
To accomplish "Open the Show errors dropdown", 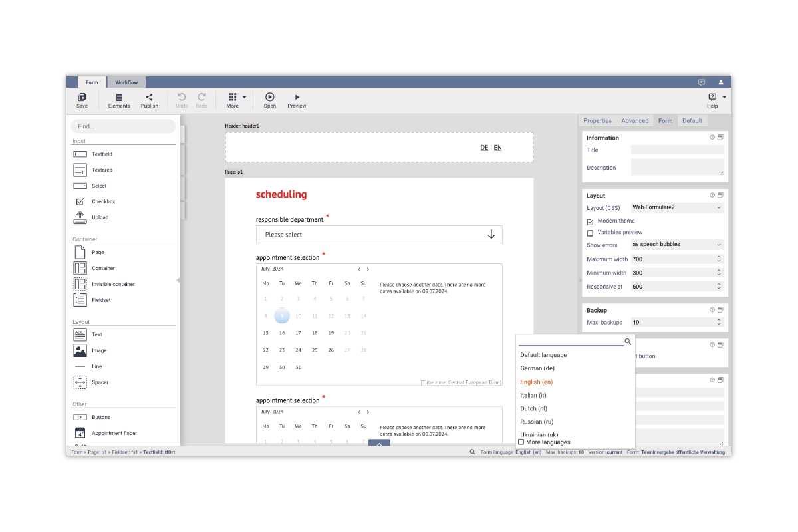I will coord(676,245).
